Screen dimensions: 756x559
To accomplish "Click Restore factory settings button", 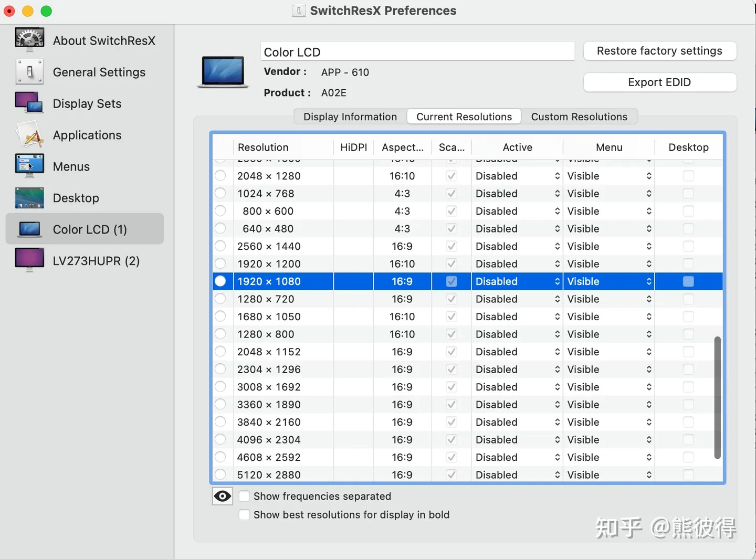I will [660, 51].
